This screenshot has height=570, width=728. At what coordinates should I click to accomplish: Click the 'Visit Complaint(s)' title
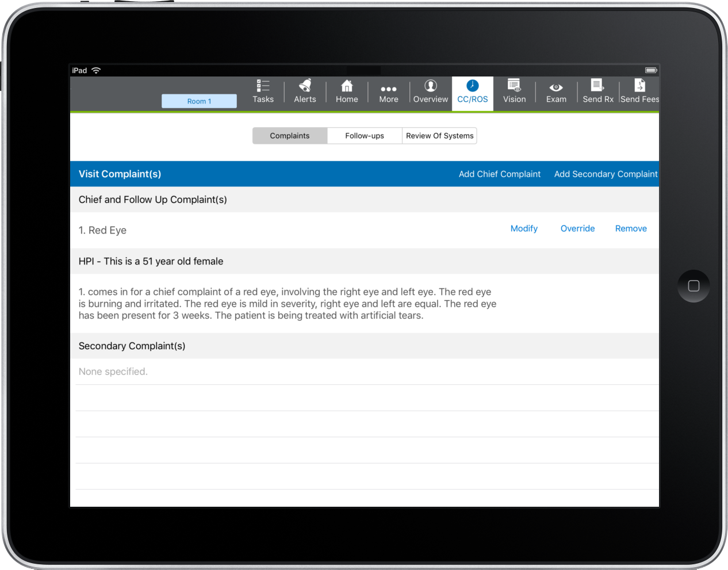120,174
